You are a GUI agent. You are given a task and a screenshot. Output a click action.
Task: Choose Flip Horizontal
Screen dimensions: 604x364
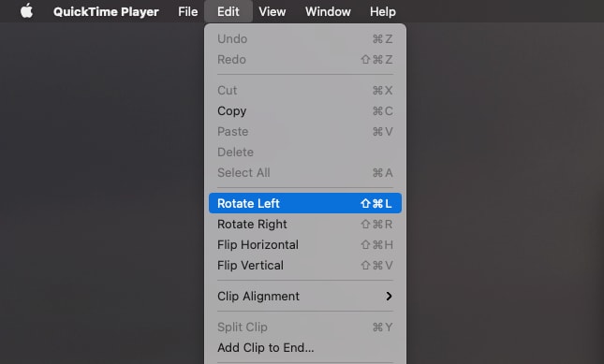(x=305, y=245)
